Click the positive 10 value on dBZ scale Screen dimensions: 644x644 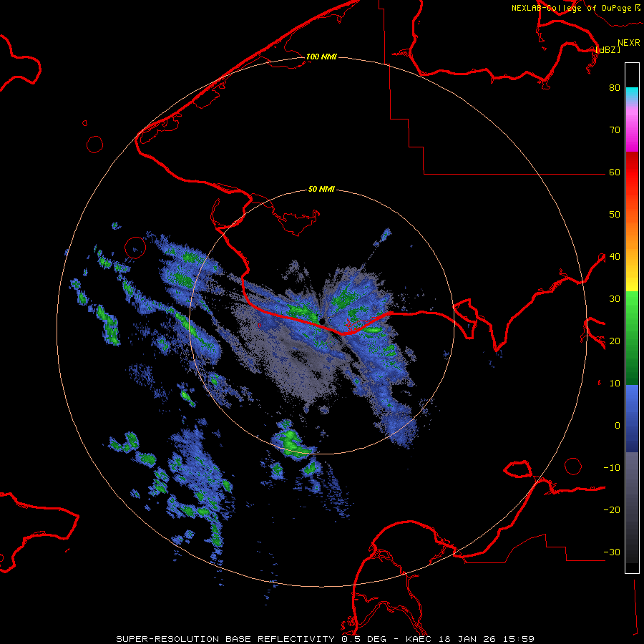pyautogui.click(x=615, y=384)
